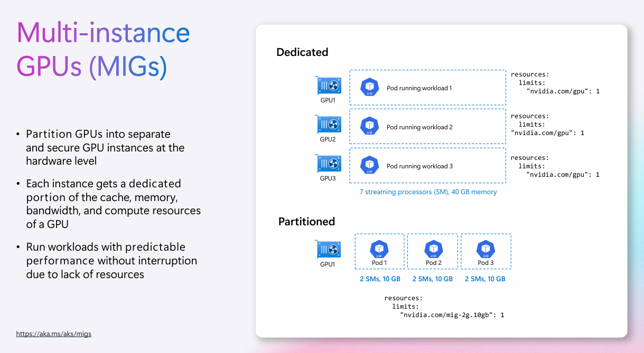The width and height of the screenshot is (644, 353).
Task: Click the text 'Pod running workload 2'
Action: click(x=419, y=127)
